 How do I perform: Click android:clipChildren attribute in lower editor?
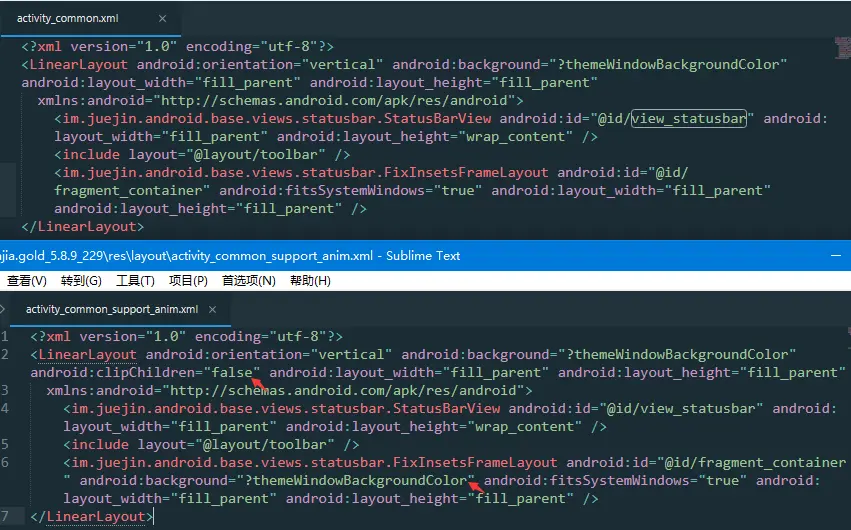click(x=112, y=372)
